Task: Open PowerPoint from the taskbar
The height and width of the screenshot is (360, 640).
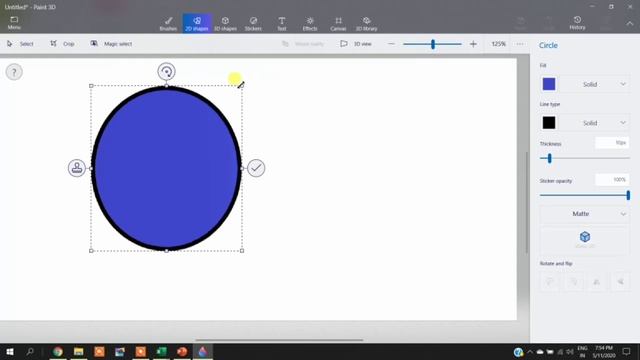Action: tap(182, 351)
